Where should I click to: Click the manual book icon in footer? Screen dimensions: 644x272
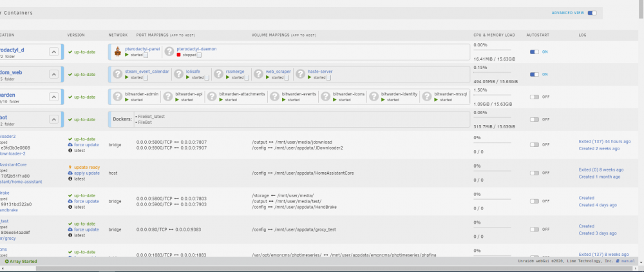tap(618, 261)
